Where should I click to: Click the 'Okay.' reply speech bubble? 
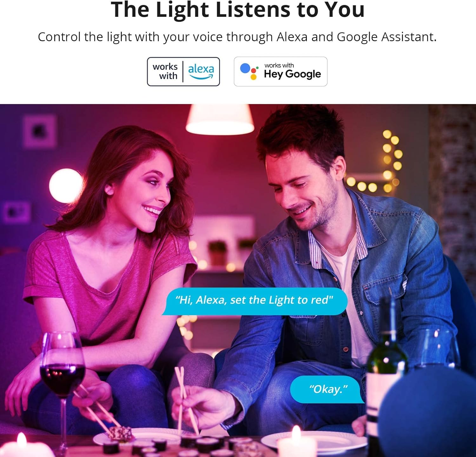coord(327,389)
